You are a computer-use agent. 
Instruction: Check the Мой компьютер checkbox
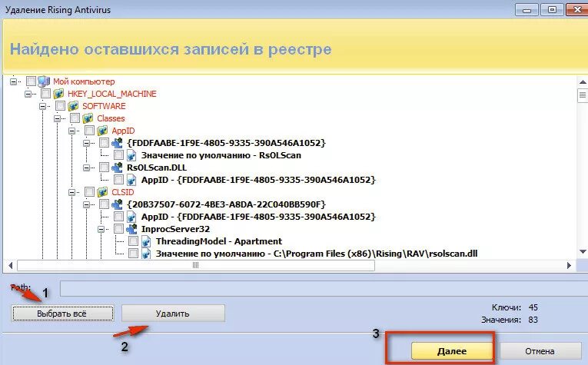click(x=31, y=81)
